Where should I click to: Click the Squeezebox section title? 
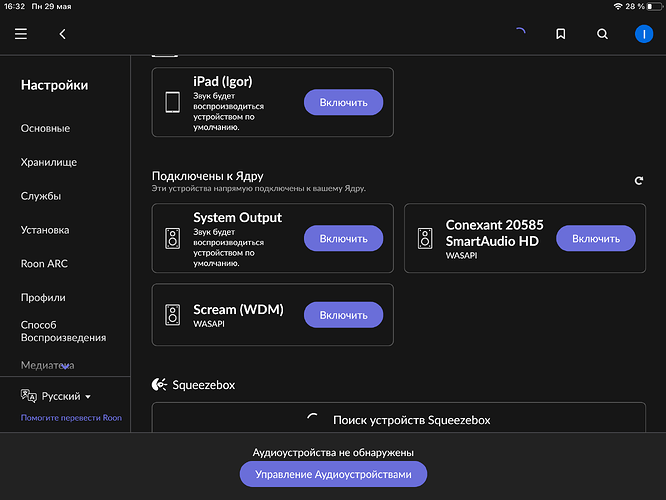tap(203, 385)
